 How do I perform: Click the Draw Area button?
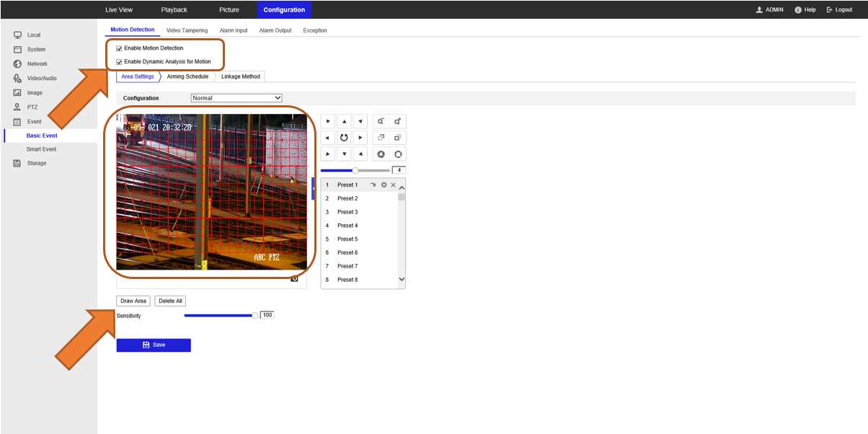click(x=133, y=301)
